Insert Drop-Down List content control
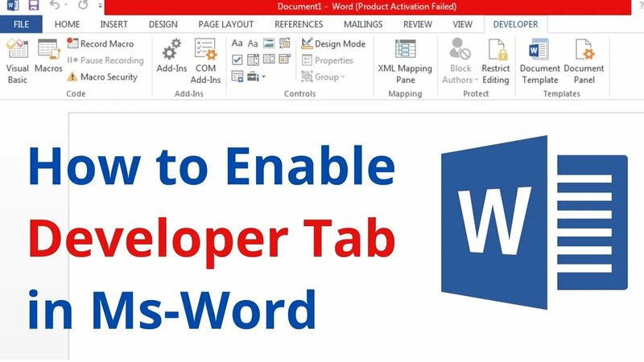Screen dimensions: 644x362 pyautogui.click(x=269, y=60)
